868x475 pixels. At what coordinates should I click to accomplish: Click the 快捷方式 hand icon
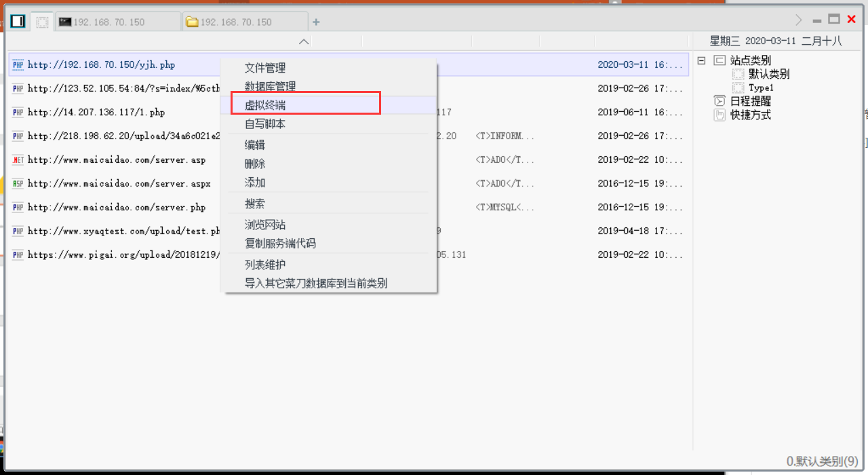719,114
